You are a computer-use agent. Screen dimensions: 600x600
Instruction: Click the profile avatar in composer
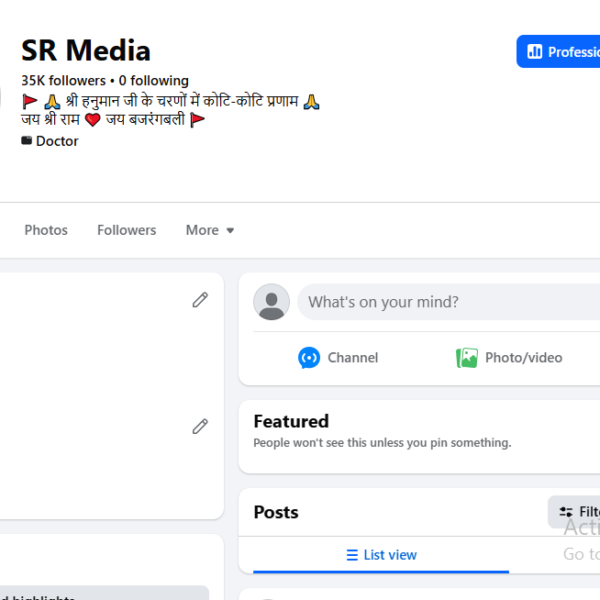coord(271,302)
